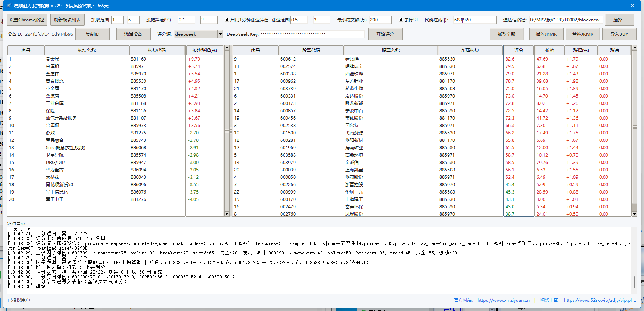Viewport: 644px width, 311px height.
Task: Click the DeepSeek Key input field
Action: coord(312,34)
